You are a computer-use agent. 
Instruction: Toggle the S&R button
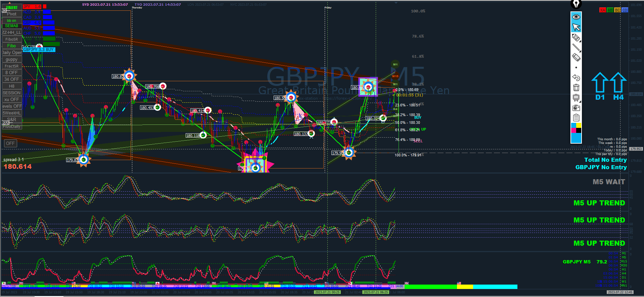point(12,119)
